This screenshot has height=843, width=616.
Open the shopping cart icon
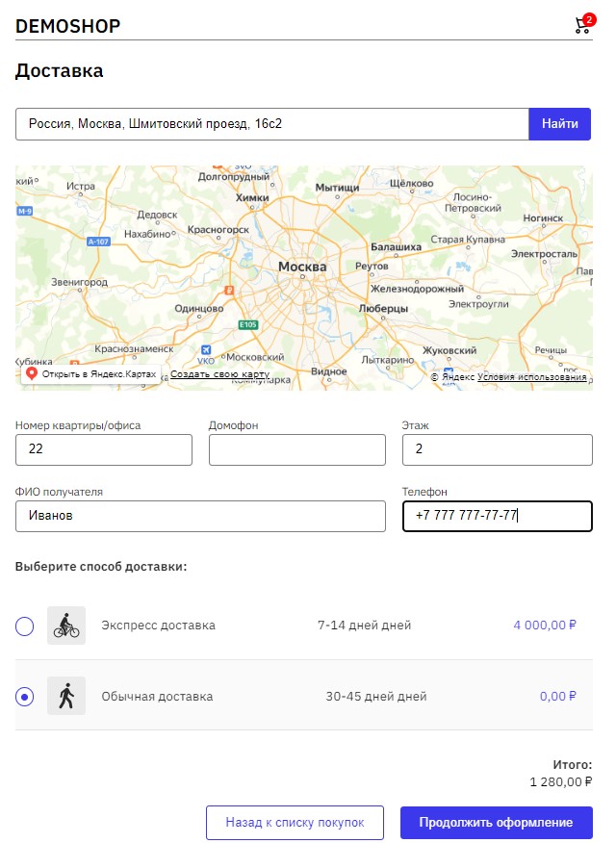point(584,24)
